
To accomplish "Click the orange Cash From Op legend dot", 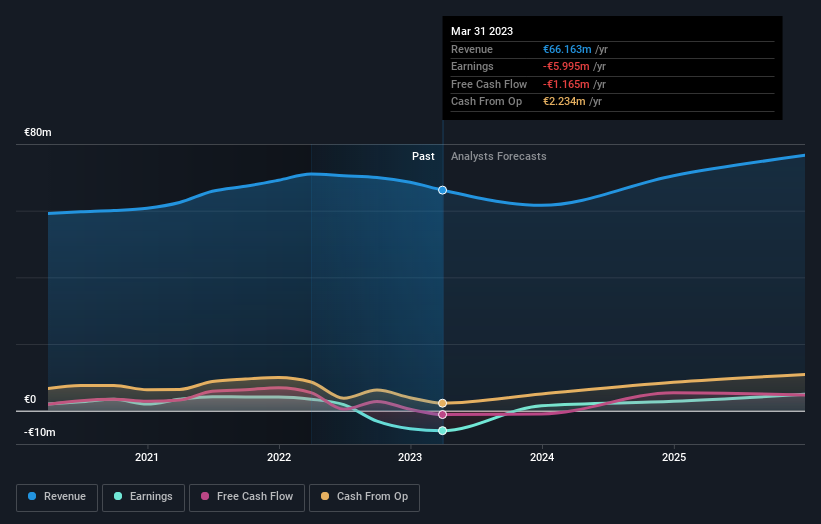I will pyautogui.click(x=325, y=496).
